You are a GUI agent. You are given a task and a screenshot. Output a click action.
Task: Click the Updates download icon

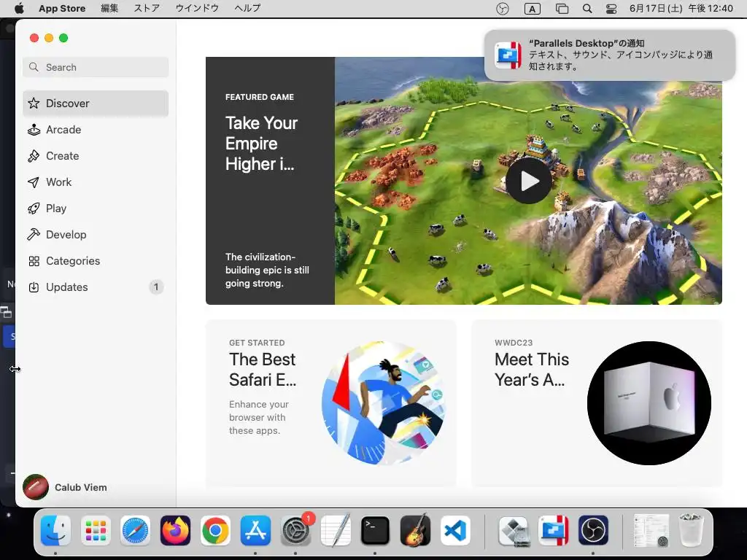click(x=34, y=287)
